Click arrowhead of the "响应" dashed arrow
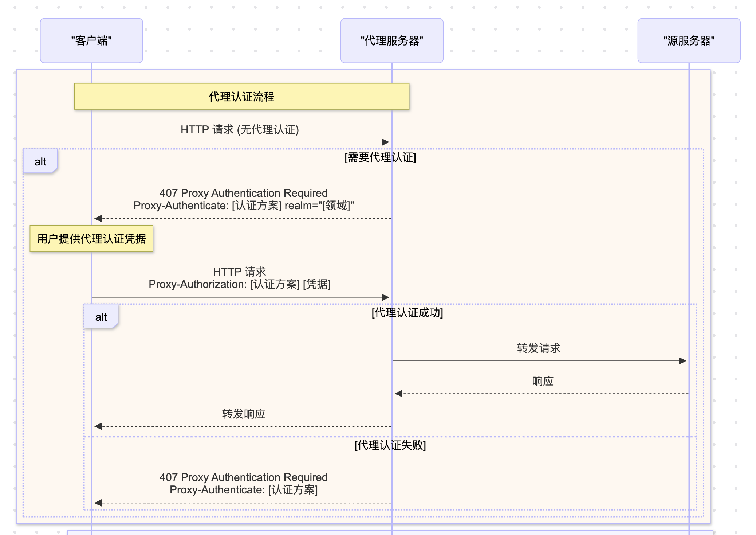The image size is (756, 535). (x=398, y=394)
